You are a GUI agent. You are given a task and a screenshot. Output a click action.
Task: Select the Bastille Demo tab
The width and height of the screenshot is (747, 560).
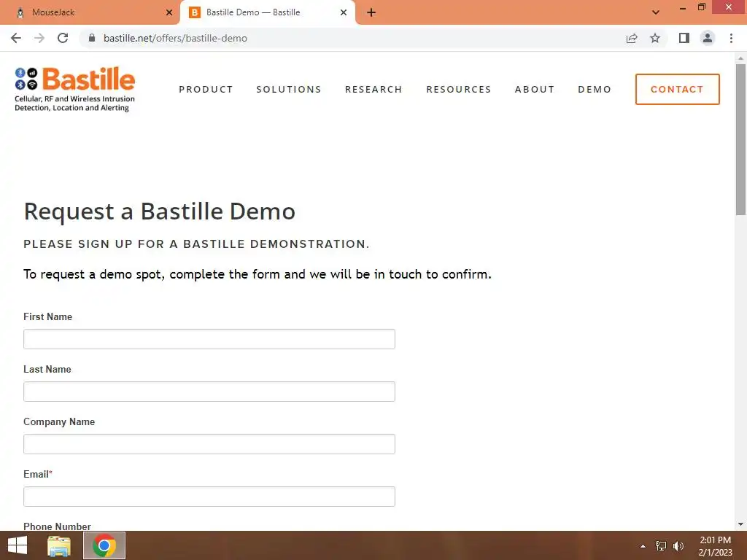pyautogui.click(x=267, y=12)
